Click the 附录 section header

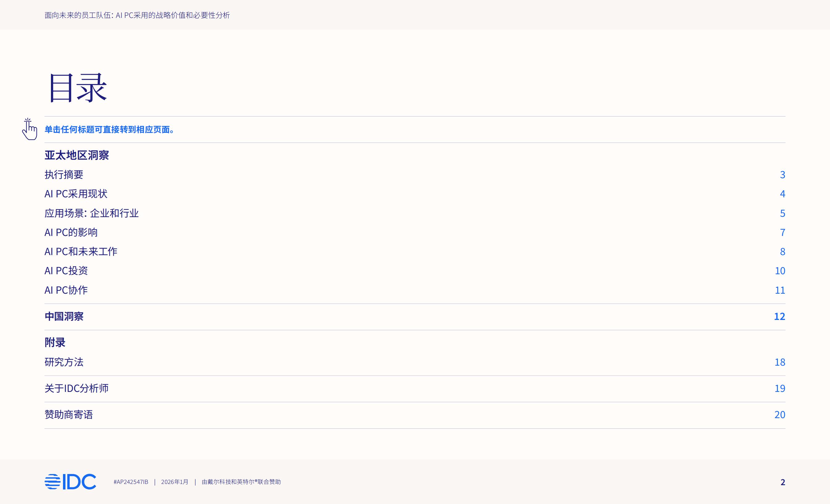55,342
